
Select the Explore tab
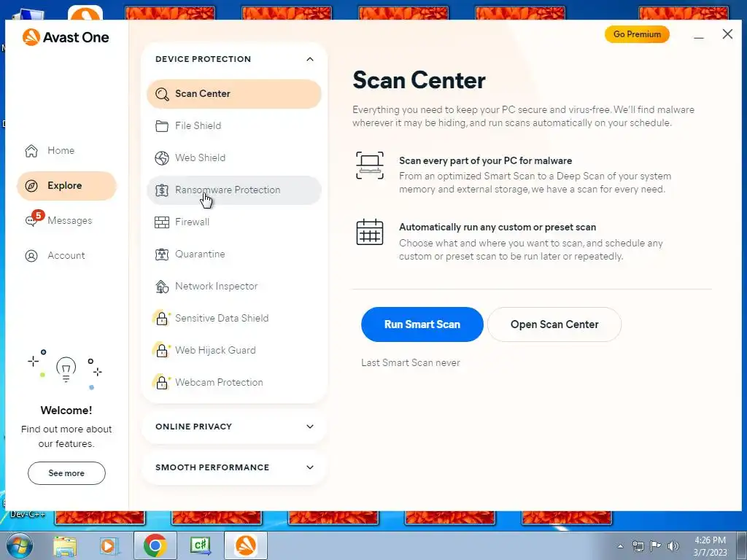(66, 186)
